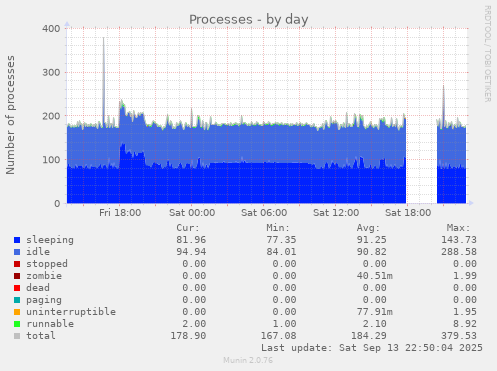Click the 'Max:' column header
This screenshot has width=497, height=371.
tap(459, 228)
